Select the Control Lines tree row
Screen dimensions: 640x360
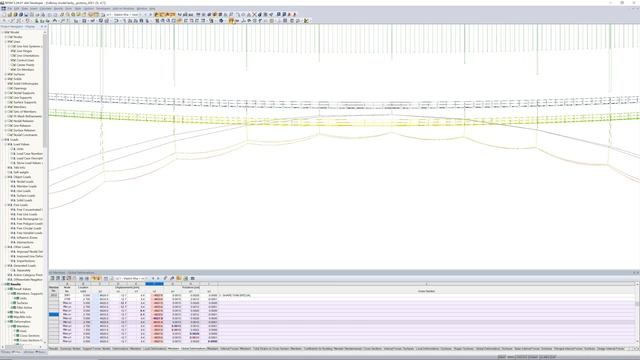click(x=25, y=60)
